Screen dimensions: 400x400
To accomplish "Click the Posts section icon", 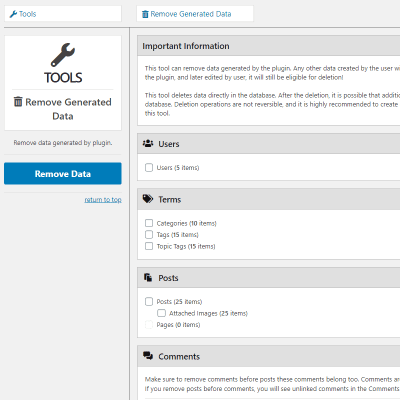I will [148, 277].
